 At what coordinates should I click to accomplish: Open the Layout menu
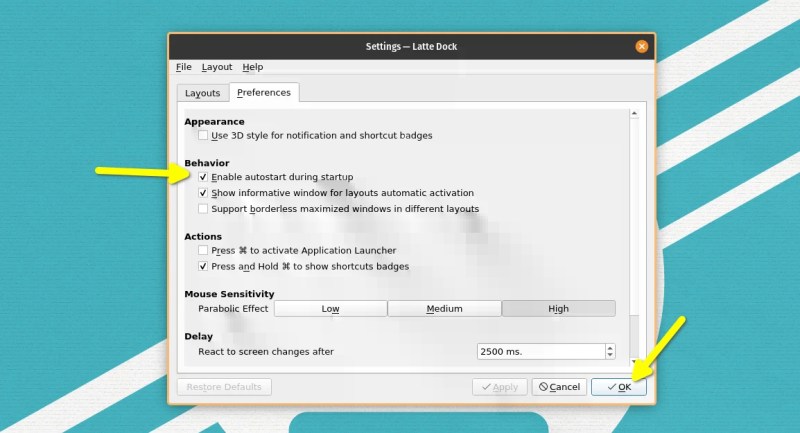(x=216, y=67)
